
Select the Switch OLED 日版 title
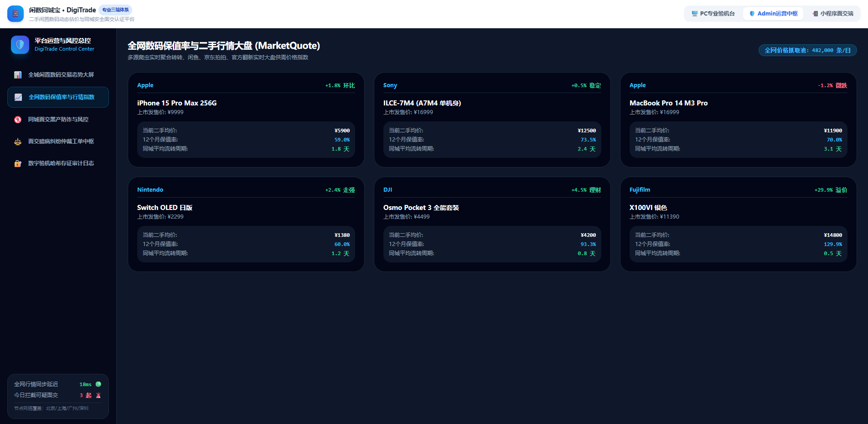(165, 208)
